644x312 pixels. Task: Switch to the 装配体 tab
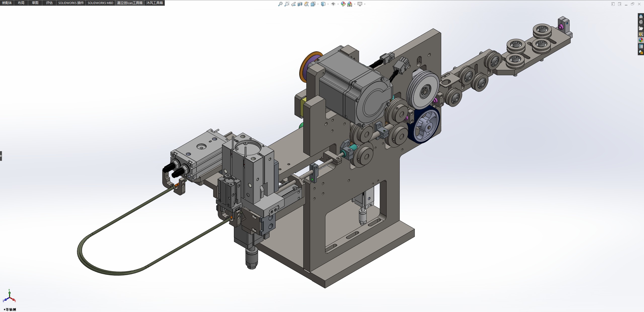tap(7, 3)
